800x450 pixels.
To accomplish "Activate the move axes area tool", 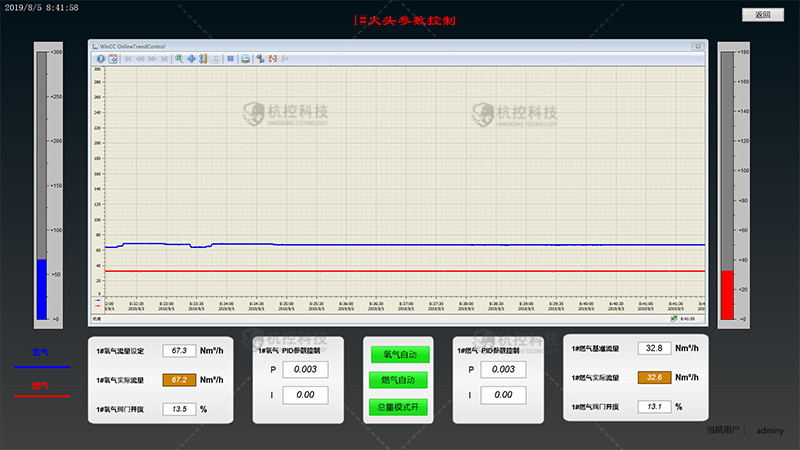I will pyautogui.click(x=203, y=59).
